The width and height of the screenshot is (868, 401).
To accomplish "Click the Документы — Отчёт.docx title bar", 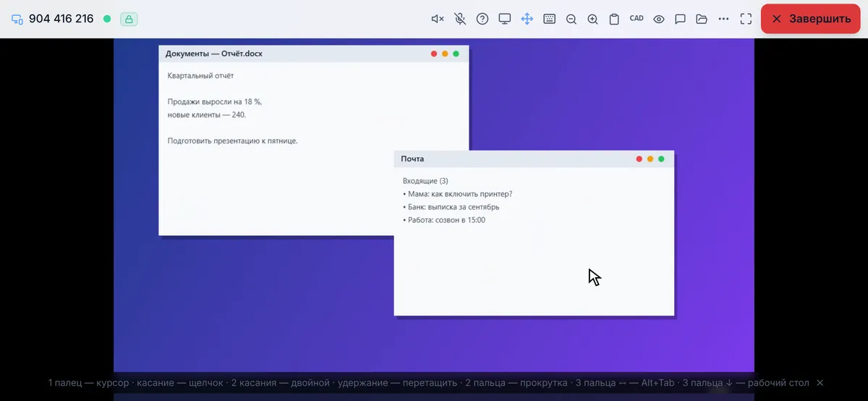I will point(314,54).
